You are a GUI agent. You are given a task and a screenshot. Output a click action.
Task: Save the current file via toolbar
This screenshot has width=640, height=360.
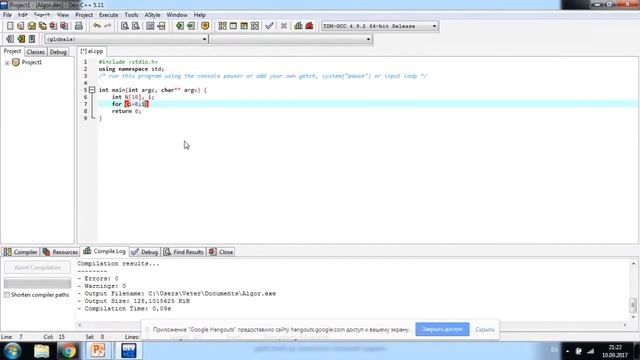(32, 26)
